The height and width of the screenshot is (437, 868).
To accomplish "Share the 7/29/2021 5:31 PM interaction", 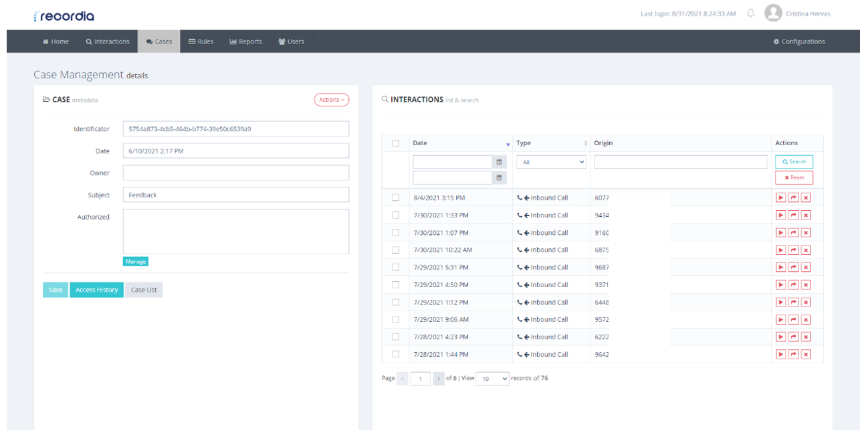I will tap(793, 267).
